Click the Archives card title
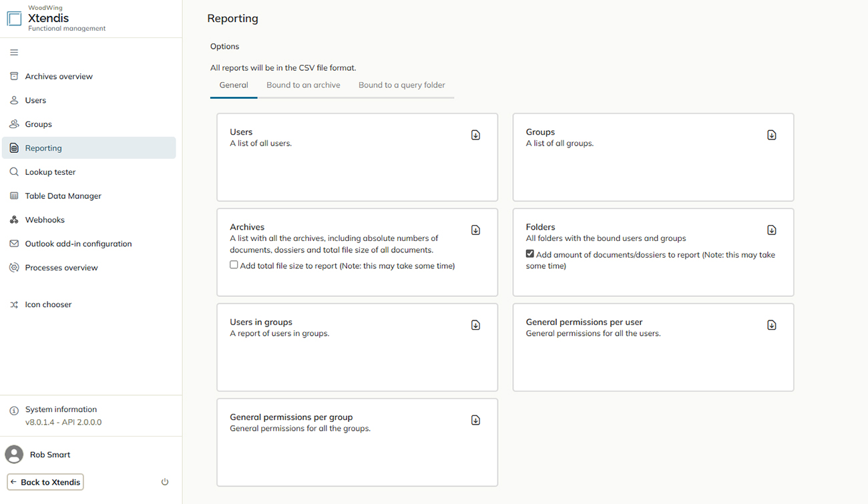Viewport: 868px width, 504px height. 247,227
